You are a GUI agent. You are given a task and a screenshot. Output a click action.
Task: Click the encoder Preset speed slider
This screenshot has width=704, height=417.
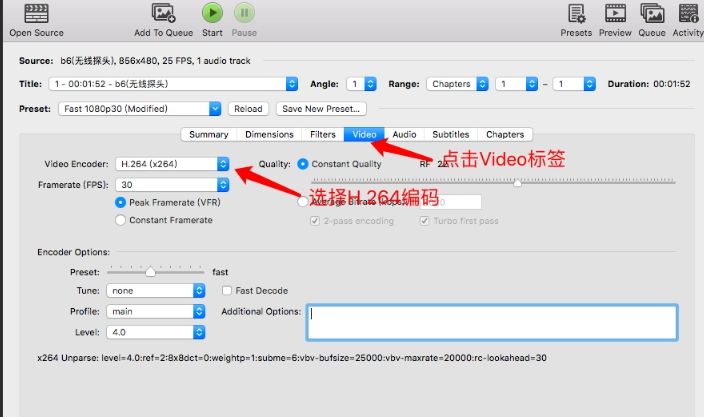tap(155, 272)
